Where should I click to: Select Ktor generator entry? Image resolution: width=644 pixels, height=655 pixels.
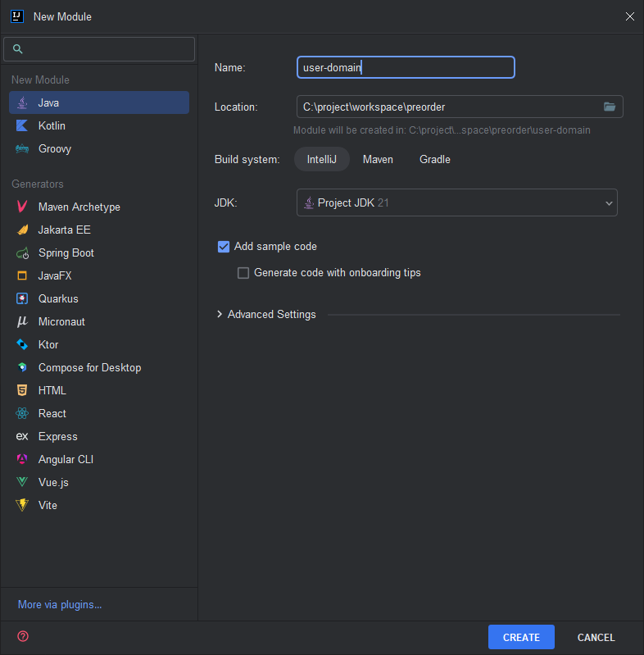[99, 344]
